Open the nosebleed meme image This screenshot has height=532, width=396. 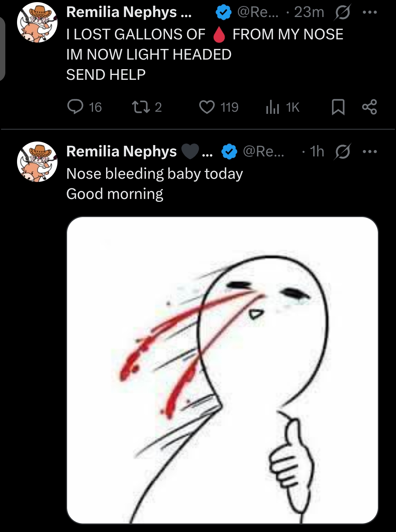(222, 370)
